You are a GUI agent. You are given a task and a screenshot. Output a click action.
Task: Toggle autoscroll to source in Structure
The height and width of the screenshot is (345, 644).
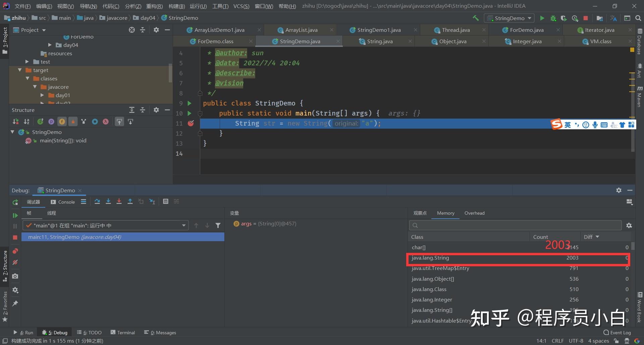pos(119,122)
